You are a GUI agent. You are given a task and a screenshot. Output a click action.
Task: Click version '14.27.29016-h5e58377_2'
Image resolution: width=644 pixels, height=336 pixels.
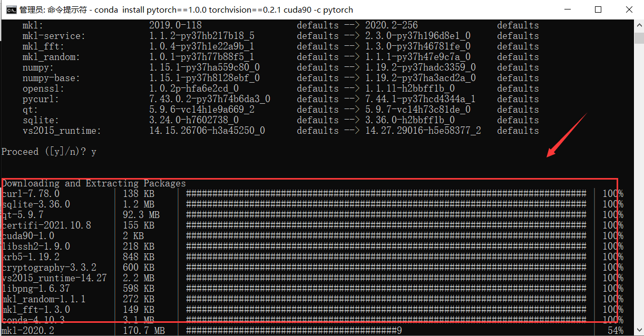click(x=423, y=131)
